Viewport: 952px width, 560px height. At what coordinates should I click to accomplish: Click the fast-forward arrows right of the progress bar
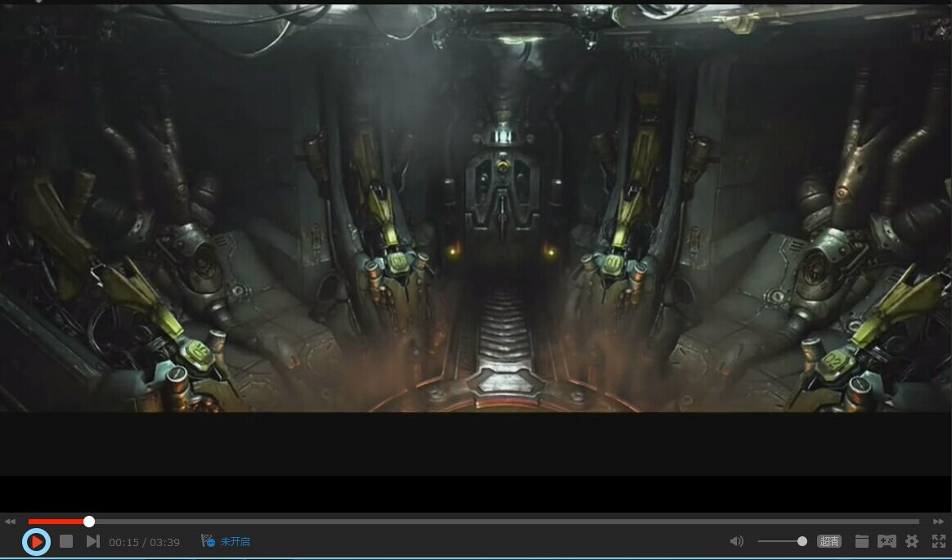pos(938,522)
